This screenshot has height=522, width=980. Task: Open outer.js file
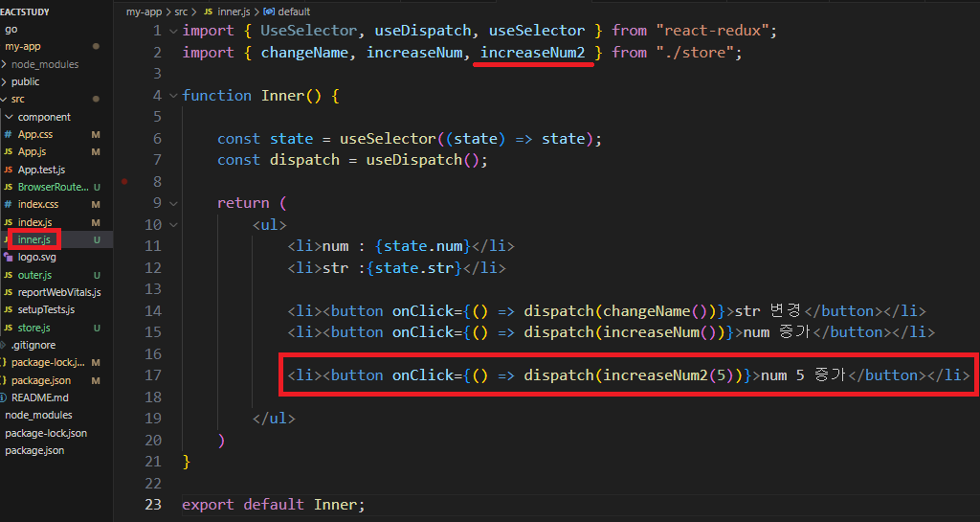tap(35, 275)
